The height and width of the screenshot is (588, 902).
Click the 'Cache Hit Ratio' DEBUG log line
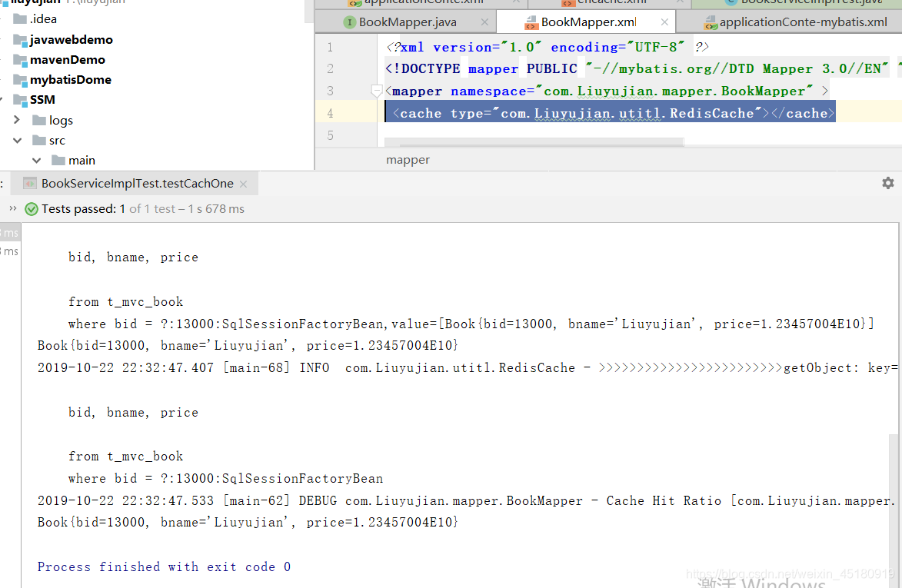(467, 500)
